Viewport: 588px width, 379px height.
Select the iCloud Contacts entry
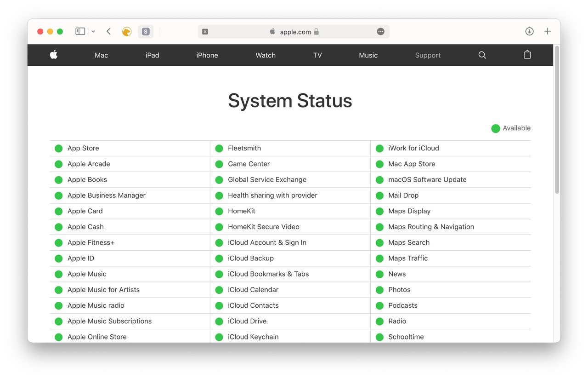click(253, 305)
